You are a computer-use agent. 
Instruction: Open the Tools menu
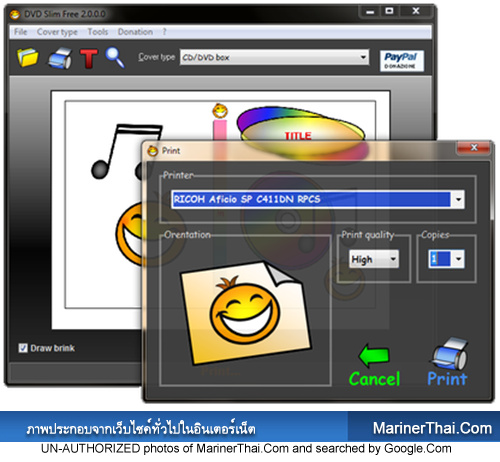click(x=98, y=32)
